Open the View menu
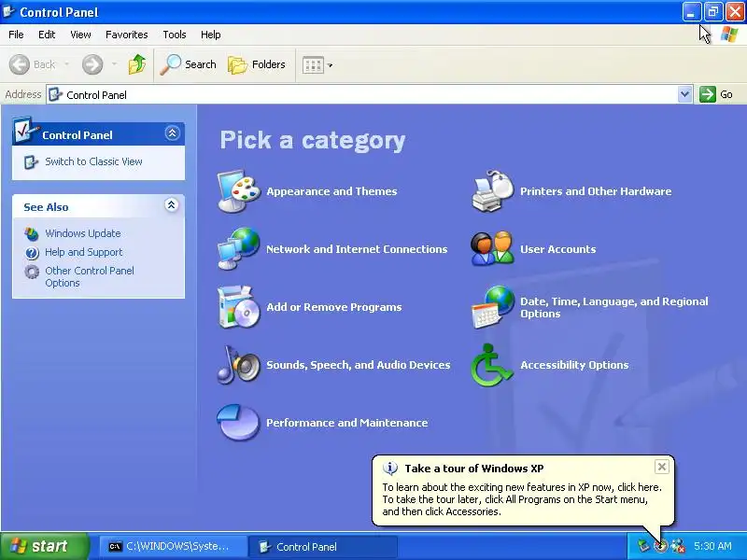This screenshot has width=747, height=560. (80, 35)
